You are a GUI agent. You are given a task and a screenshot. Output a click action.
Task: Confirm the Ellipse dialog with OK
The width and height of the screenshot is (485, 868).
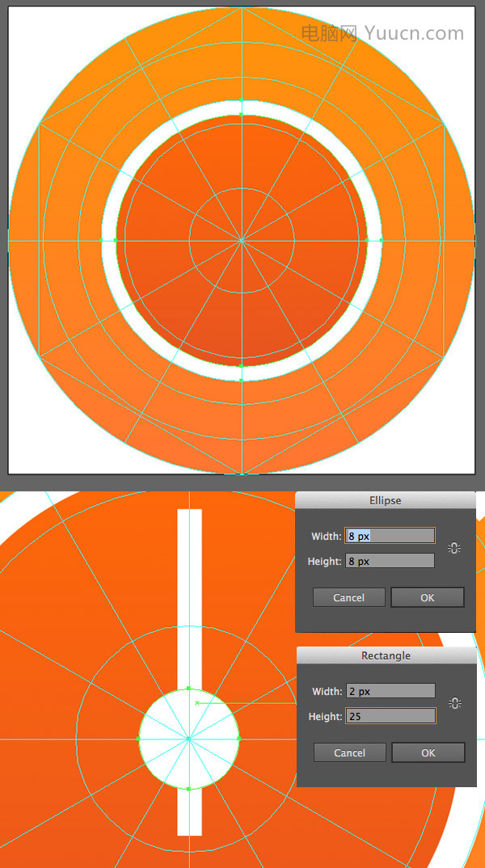point(428,597)
